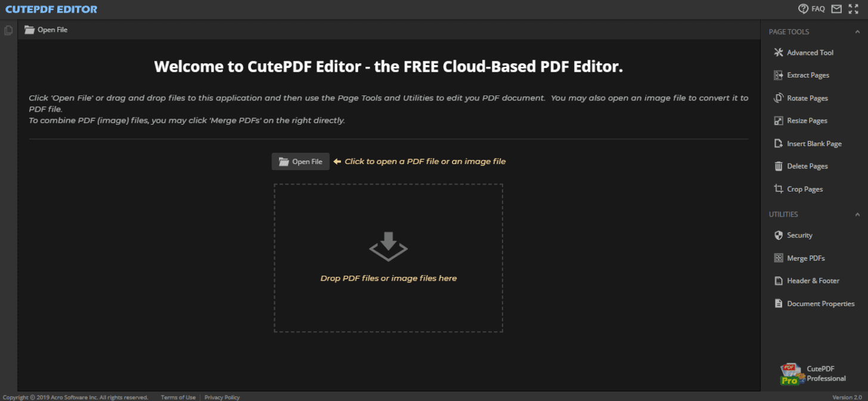Click the pages panel icon in left sidebar
The width and height of the screenshot is (868, 401).
click(8, 30)
